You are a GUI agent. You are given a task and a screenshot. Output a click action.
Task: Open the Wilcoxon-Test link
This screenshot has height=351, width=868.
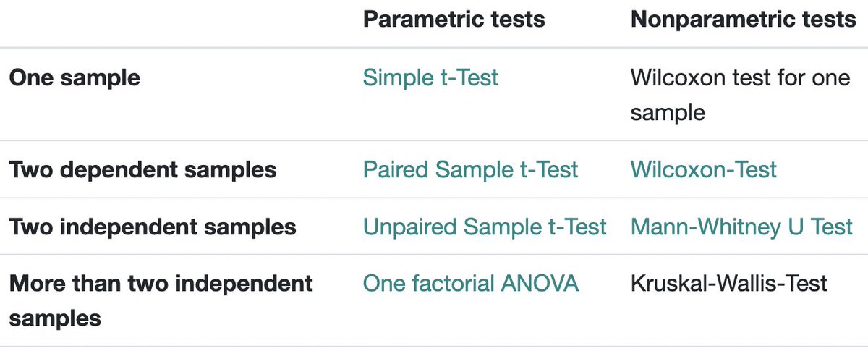[x=704, y=170]
